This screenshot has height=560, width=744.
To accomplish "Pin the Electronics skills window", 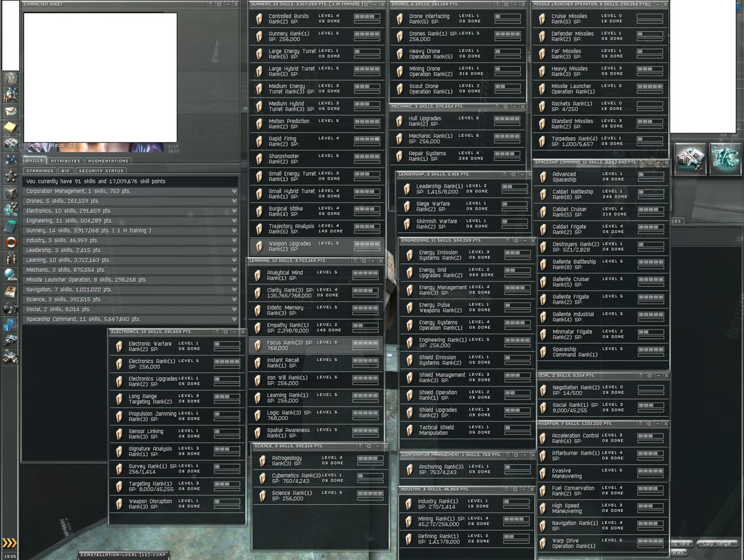I will pyautogui.click(x=225, y=332).
